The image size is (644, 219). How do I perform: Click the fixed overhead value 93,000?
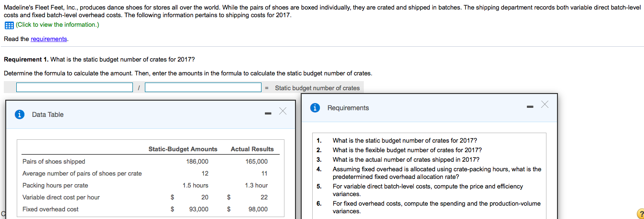(x=199, y=209)
